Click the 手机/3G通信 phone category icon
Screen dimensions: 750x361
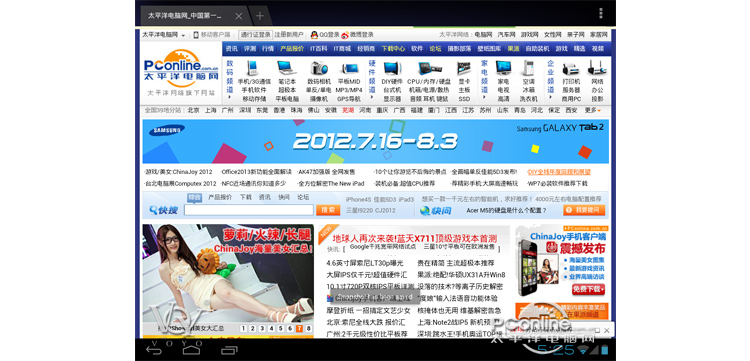point(253,68)
